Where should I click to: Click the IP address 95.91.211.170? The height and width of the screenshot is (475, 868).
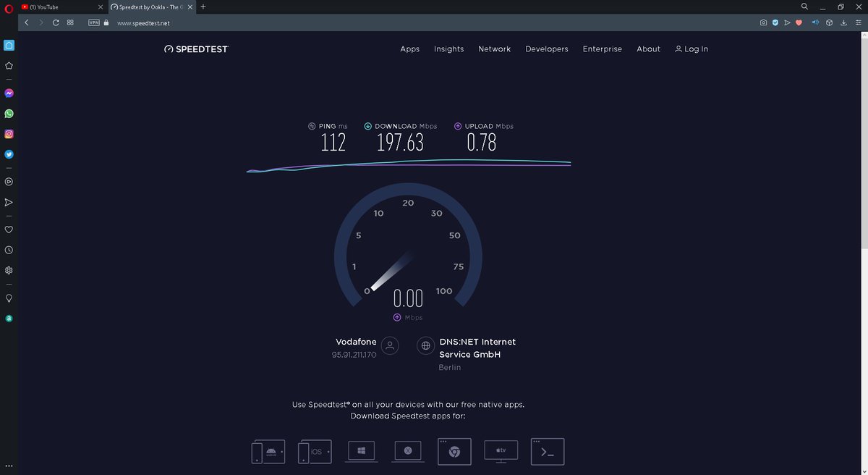pyautogui.click(x=354, y=355)
